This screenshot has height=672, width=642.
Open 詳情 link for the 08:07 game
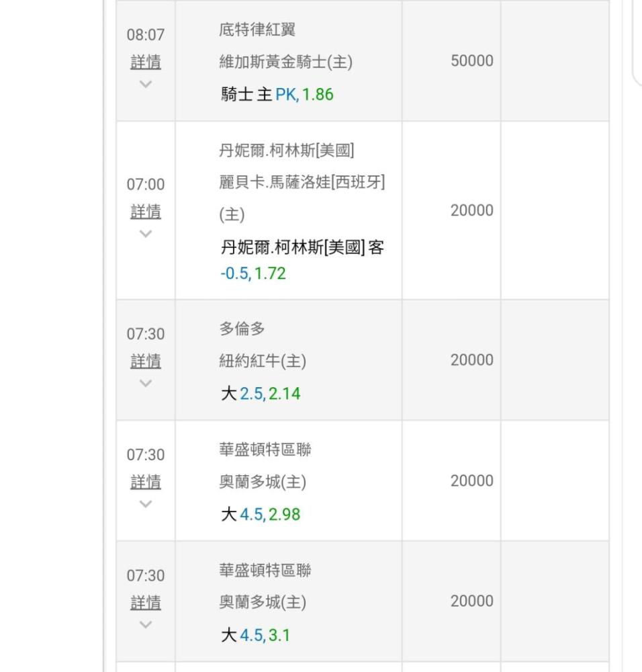pyautogui.click(x=146, y=62)
